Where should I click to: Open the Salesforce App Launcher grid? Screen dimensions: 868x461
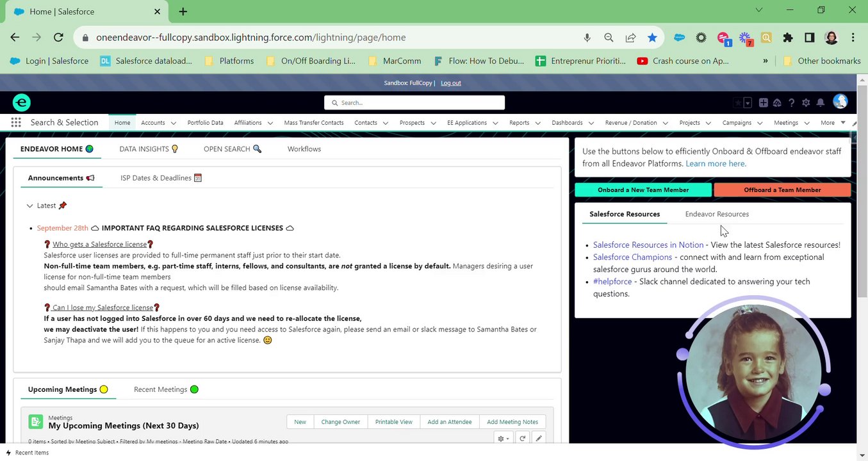pyautogui.click(x=16, y=122)
